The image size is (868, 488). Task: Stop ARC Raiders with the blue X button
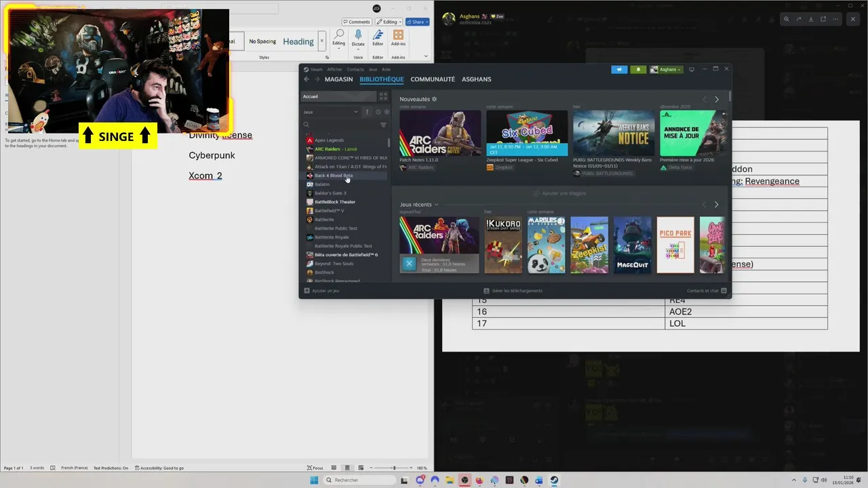point(408,264)
